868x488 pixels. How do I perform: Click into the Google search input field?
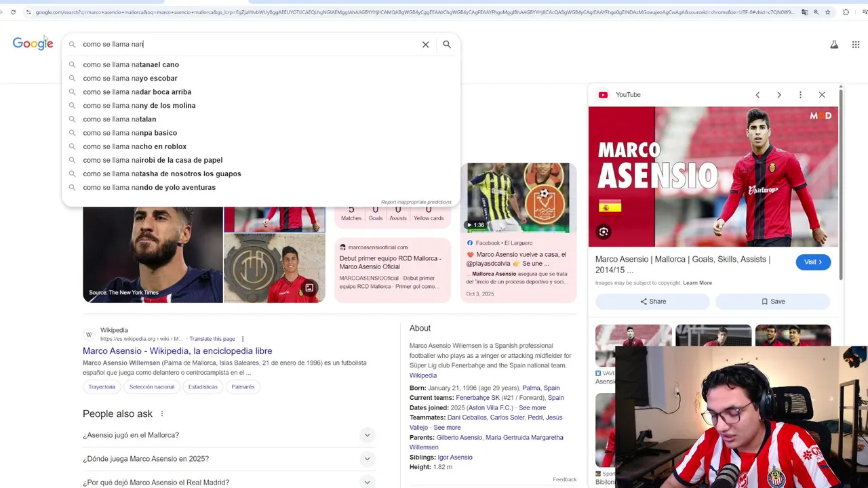pos(248,45)
